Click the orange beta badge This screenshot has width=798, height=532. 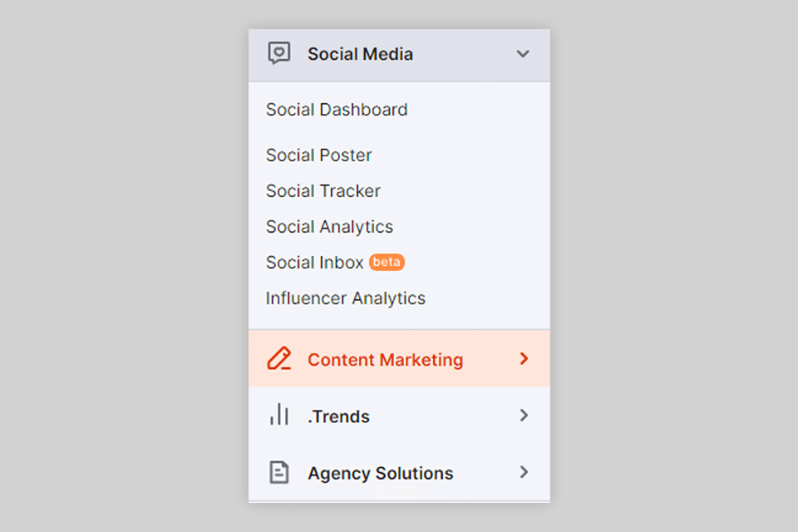pyautogui.click(x=387, y=262)
